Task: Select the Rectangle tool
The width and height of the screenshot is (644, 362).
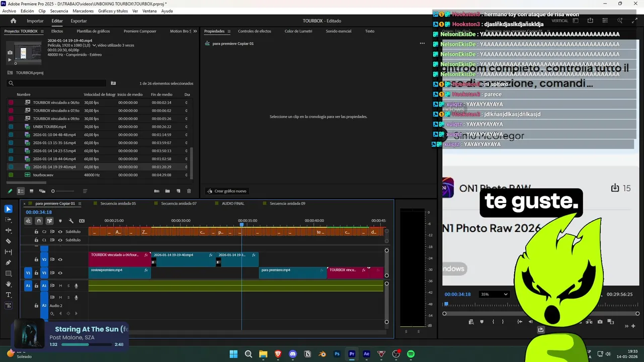Action: click(9, 274)
